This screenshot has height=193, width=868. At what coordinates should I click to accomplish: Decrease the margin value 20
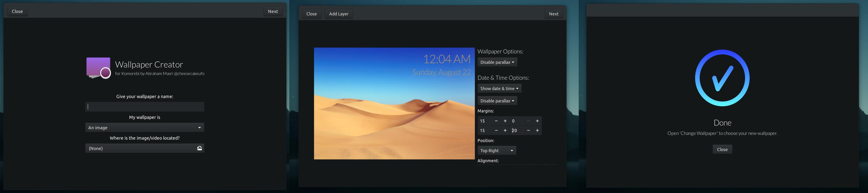click(x=528, y=131)
